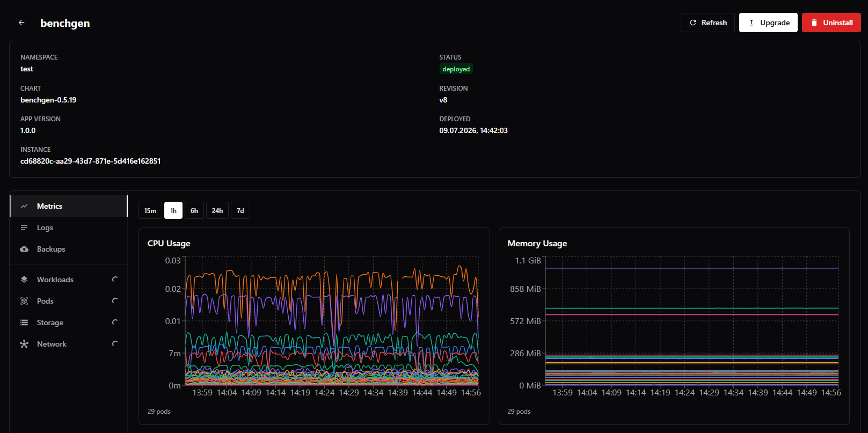Click the back arrow next to benchgen
The height and width of the screenshot is (433, 868).
tap(21, 23)
